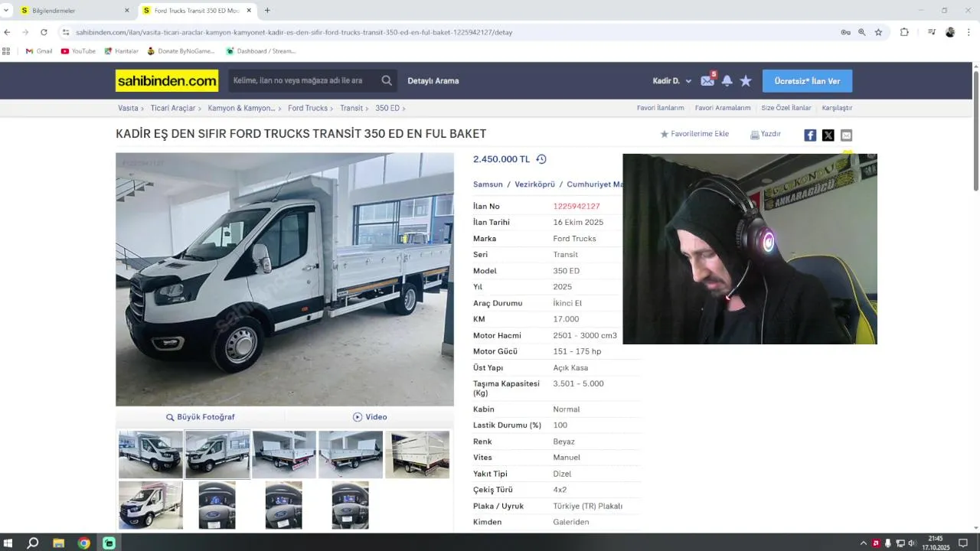Open the notifications bell icon
The width and height of the screenshot is (980, 551).
(x=727, y=81)
